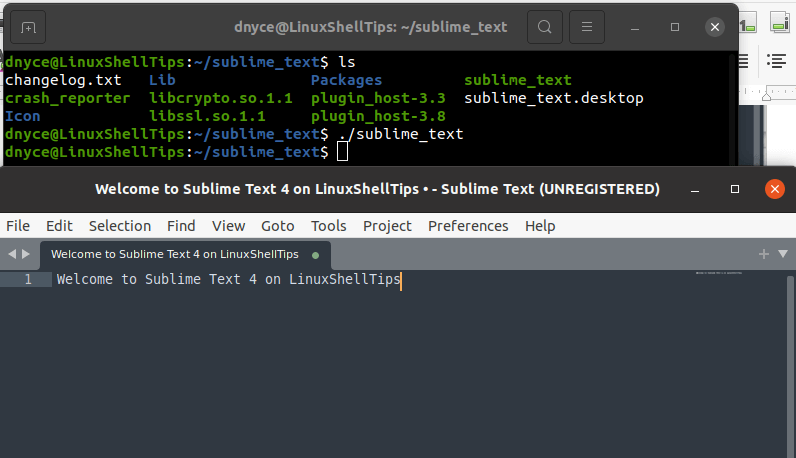Select the Welcome to Sublime Text 4 tab

185,255
